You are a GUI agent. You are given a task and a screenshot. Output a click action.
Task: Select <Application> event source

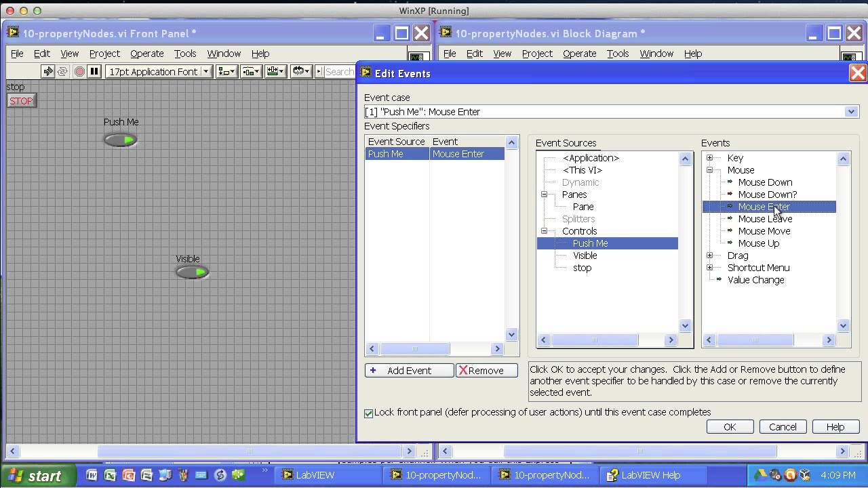[x=591, y=158]
